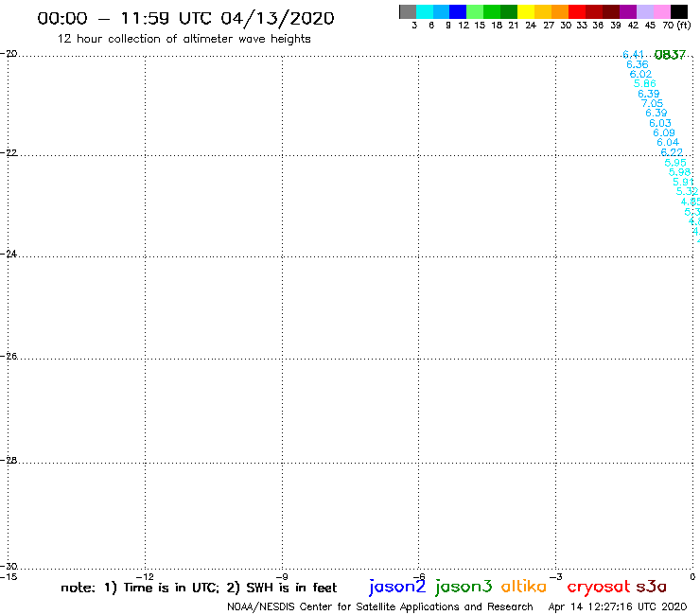Click the longitude axis label 0
This screenshot has width=700, height=615.
coord(692,576)
